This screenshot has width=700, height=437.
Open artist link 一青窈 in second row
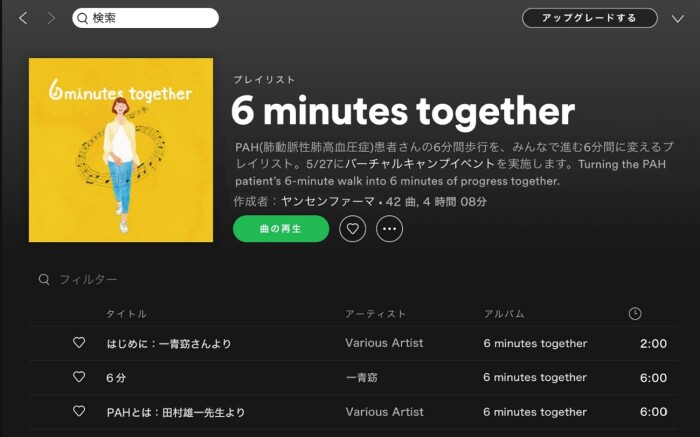[x=361, y=378]
